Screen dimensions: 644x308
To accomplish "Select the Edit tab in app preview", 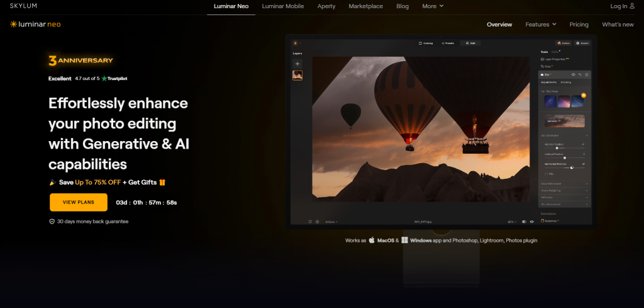I will click(x=470, y=43).
